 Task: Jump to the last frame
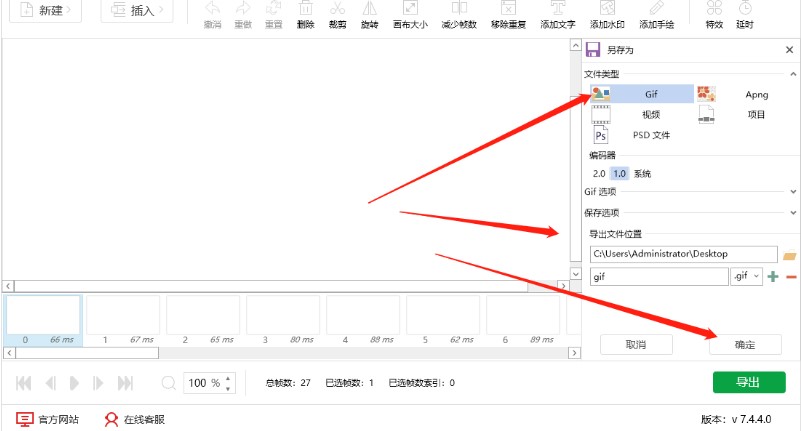point(125,383)
